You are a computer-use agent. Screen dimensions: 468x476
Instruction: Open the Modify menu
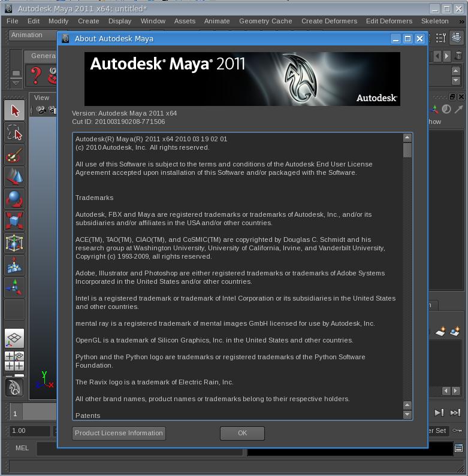[58, 21]
